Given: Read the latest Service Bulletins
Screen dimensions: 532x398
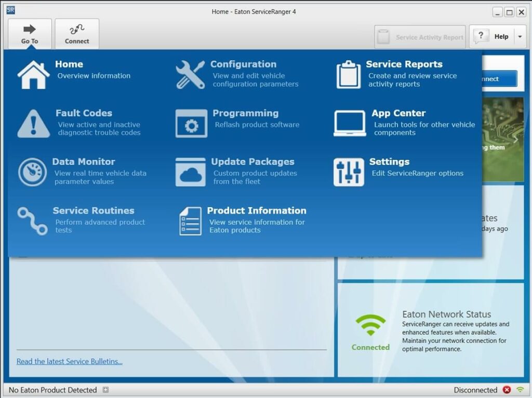Looking at the screenshot, I should (x=69, y=361).
